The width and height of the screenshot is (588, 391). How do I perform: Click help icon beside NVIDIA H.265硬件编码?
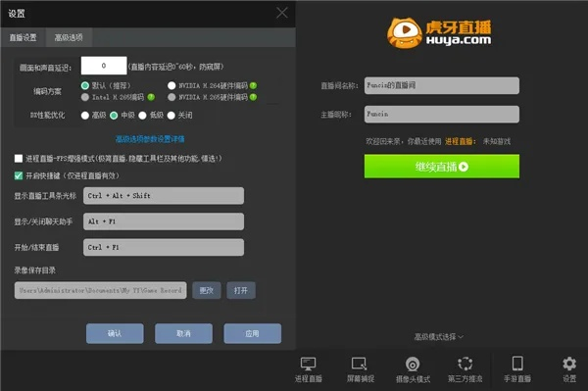(x=253, y=97)
